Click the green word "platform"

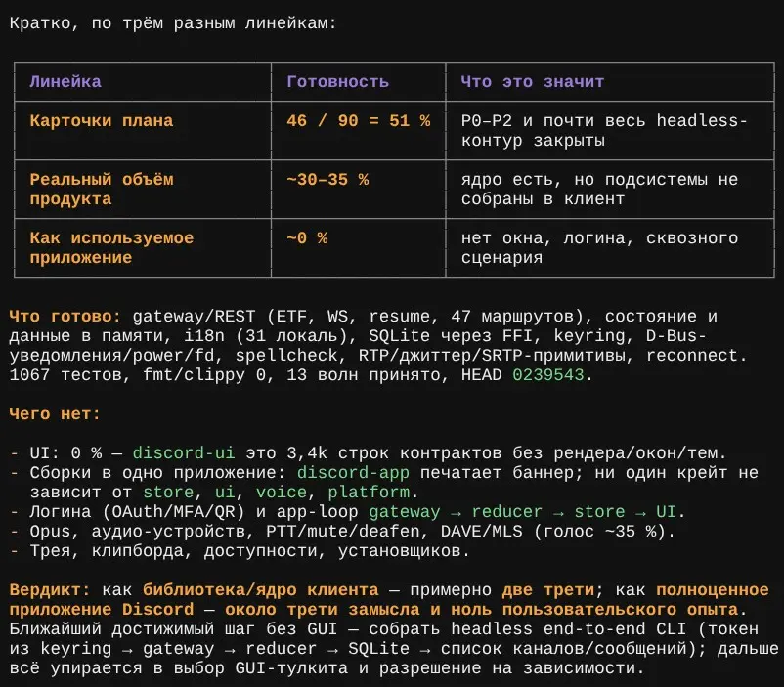point(369,492)
